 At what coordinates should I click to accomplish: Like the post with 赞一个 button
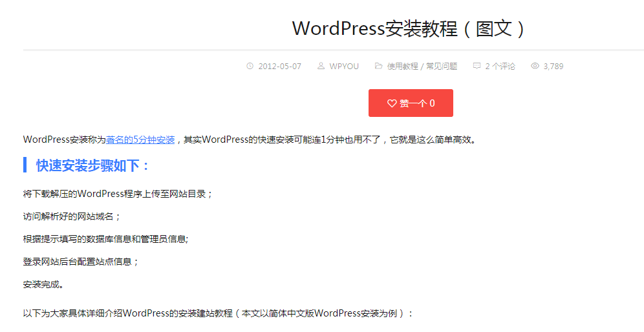click(411, 103)
